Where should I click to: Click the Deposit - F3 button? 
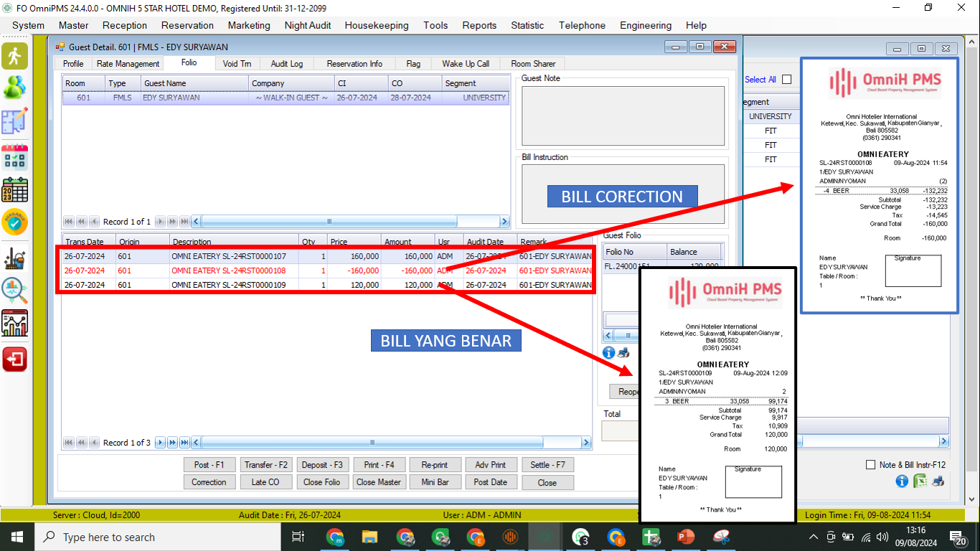322,465
